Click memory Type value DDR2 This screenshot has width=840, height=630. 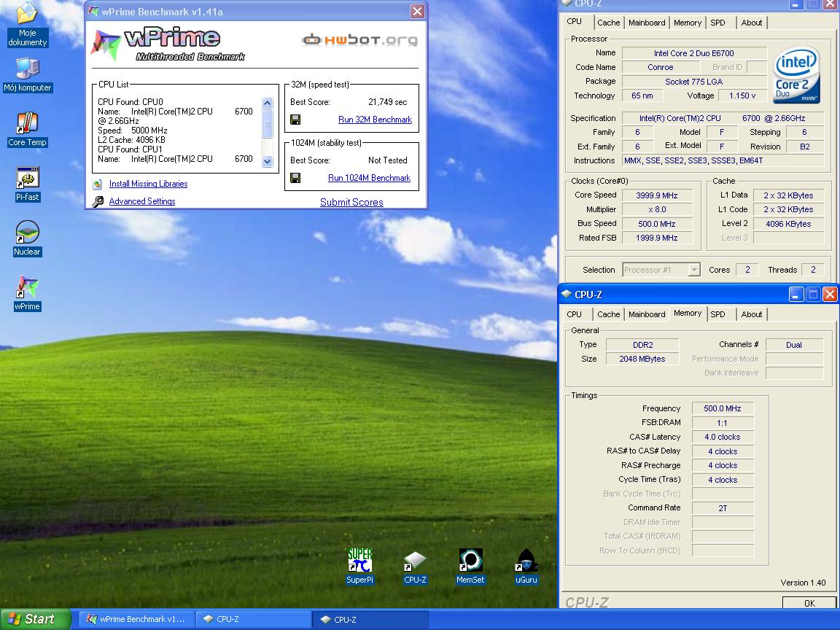point(642,345)
